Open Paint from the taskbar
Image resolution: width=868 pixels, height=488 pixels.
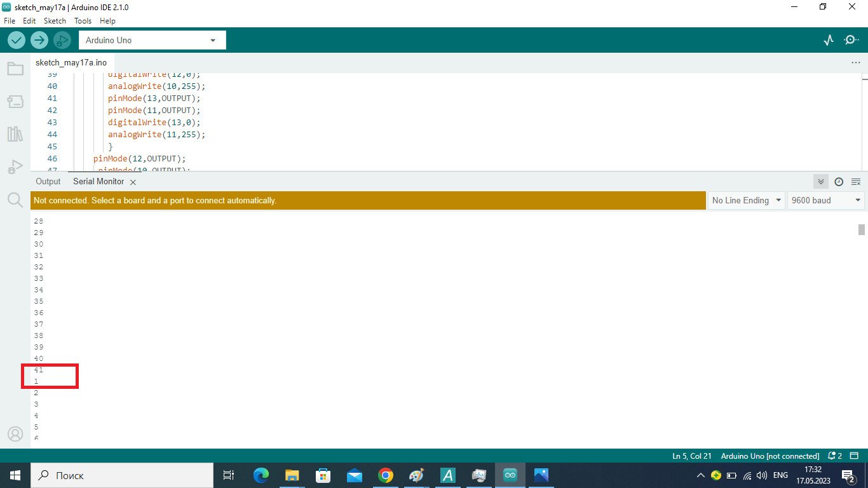pyautogui.click(x=417, y=475)
